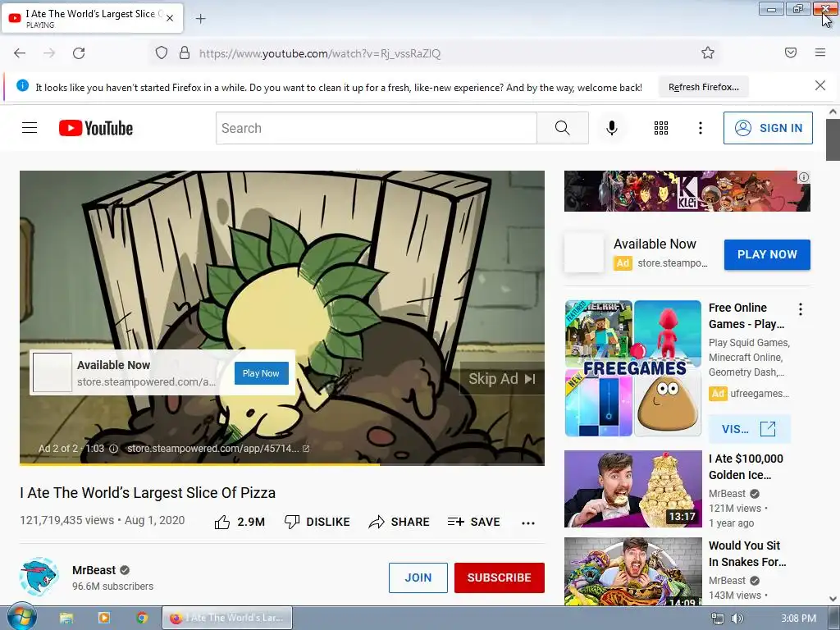Click the page scrollbar down arrow
Viewport: 840px width, 630px height.
point(833,598)
